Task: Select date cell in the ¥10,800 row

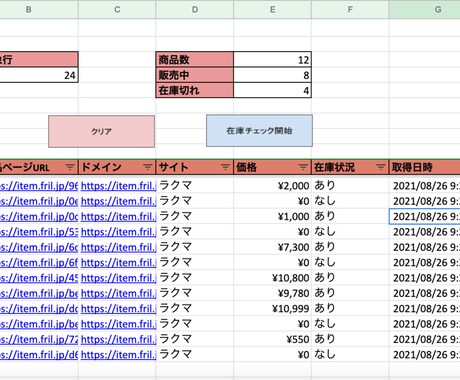Action: pyautogui.click(x=424, y=278)
